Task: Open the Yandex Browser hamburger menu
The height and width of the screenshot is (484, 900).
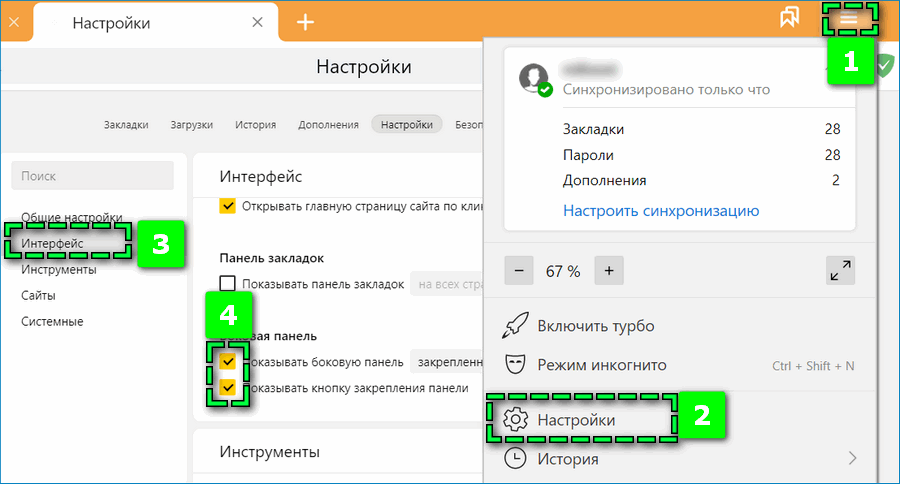Action: pos(849,20)
